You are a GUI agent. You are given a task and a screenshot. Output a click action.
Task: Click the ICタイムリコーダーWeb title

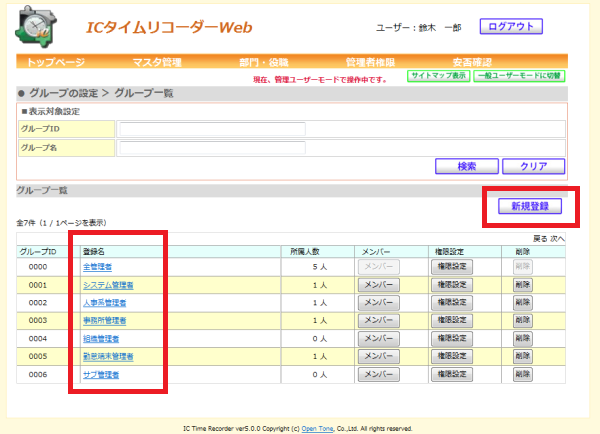tap(169, 28)
